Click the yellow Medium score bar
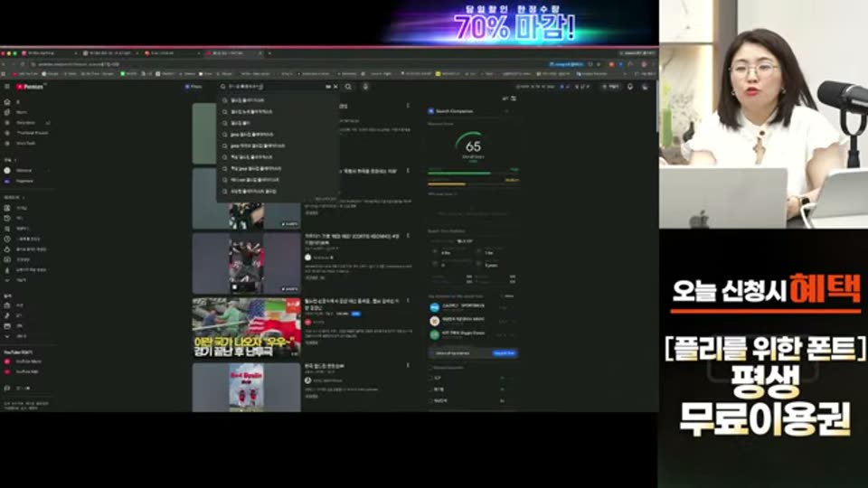 (447, 183)
